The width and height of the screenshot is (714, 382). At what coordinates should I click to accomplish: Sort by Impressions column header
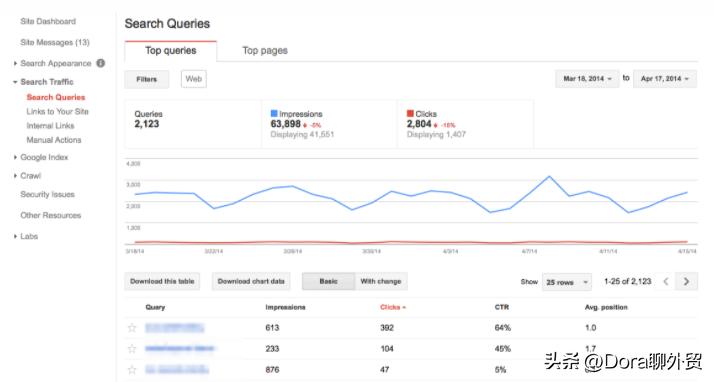pyautogui.click(x=286, y=307)
